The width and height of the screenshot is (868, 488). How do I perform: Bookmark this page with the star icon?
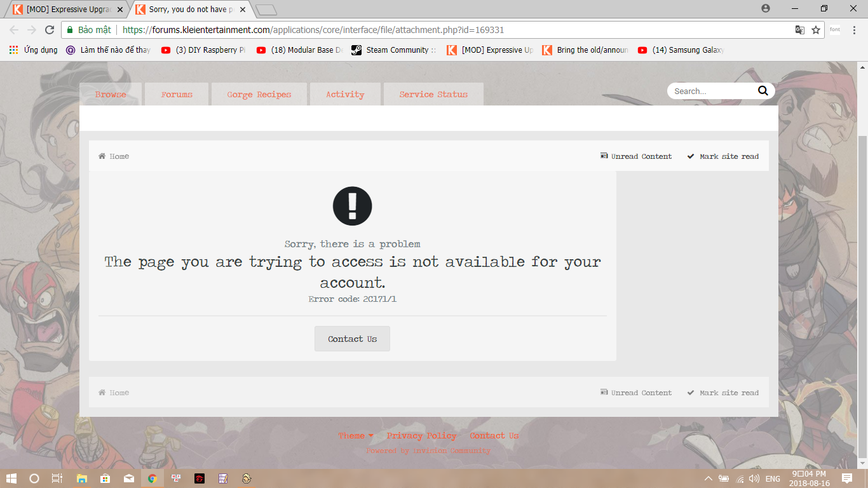(x=816, y=30)
